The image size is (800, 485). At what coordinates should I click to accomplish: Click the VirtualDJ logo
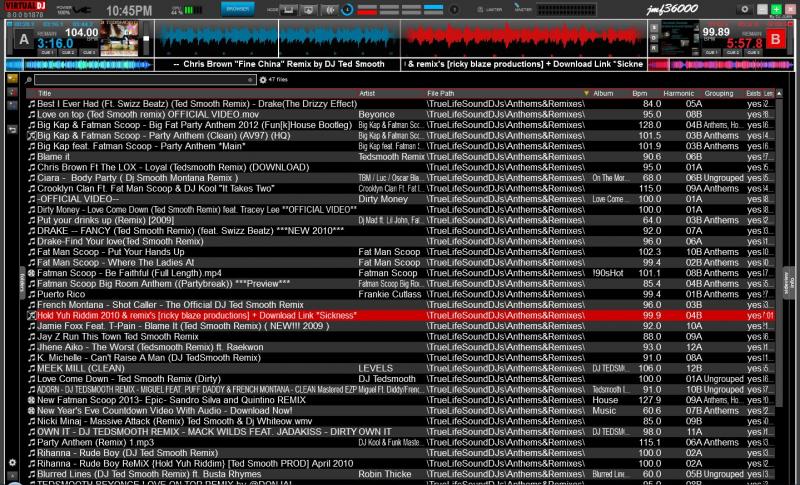(25, 6)
